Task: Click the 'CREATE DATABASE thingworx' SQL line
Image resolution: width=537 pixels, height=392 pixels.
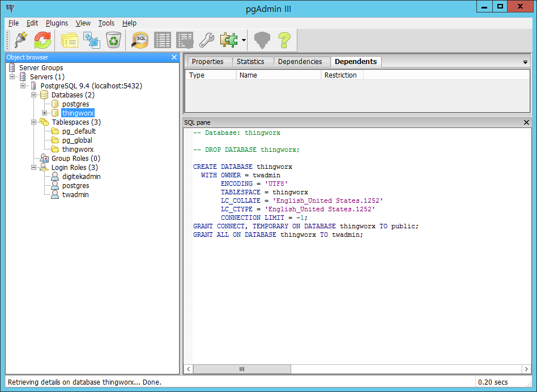Action: [x=242, y=167]
